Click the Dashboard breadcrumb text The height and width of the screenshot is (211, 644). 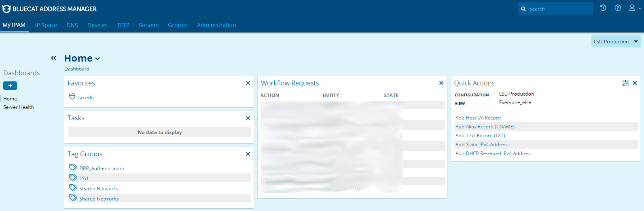[x=77, y=69]
